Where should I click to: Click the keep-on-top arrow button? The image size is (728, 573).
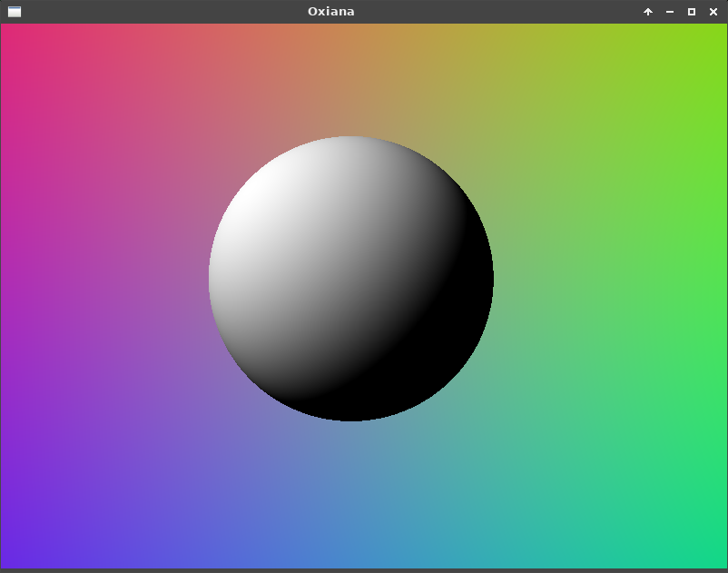click(648, 12)
